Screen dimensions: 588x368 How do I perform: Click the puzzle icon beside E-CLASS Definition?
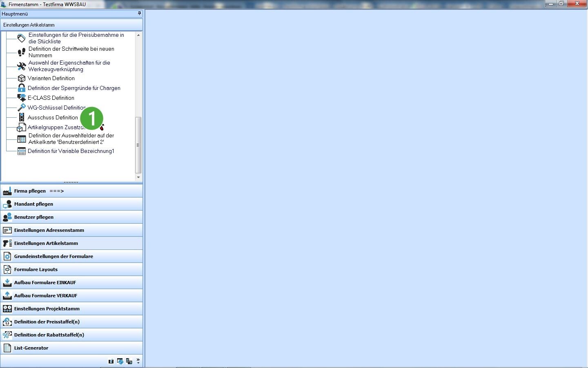click(x=22, y=98)
